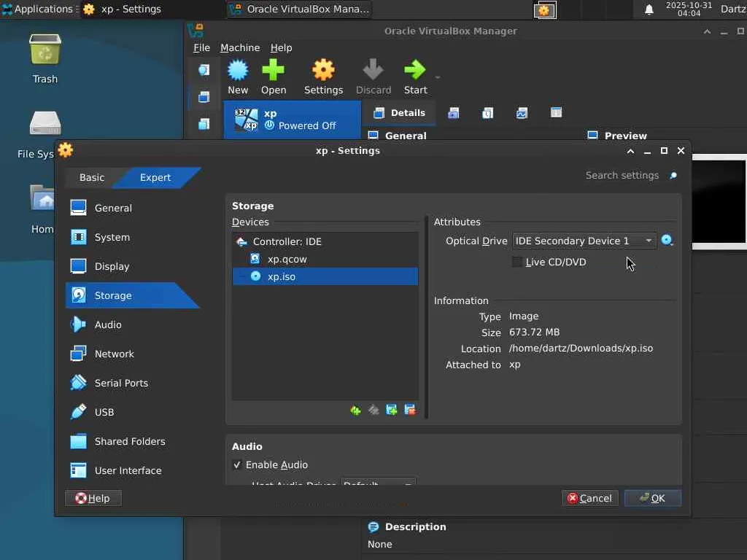Click the Help button in Settings
The image size is (747, 560).
tap(93, 498)
